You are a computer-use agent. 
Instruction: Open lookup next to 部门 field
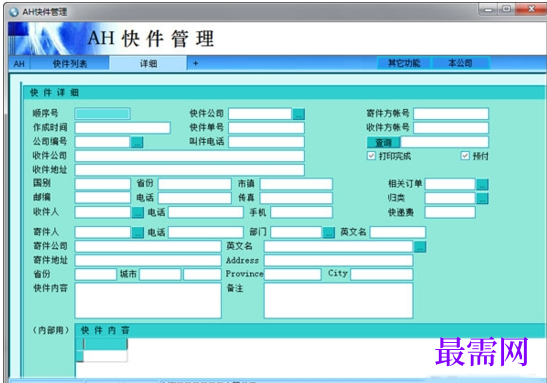(329, 232)
